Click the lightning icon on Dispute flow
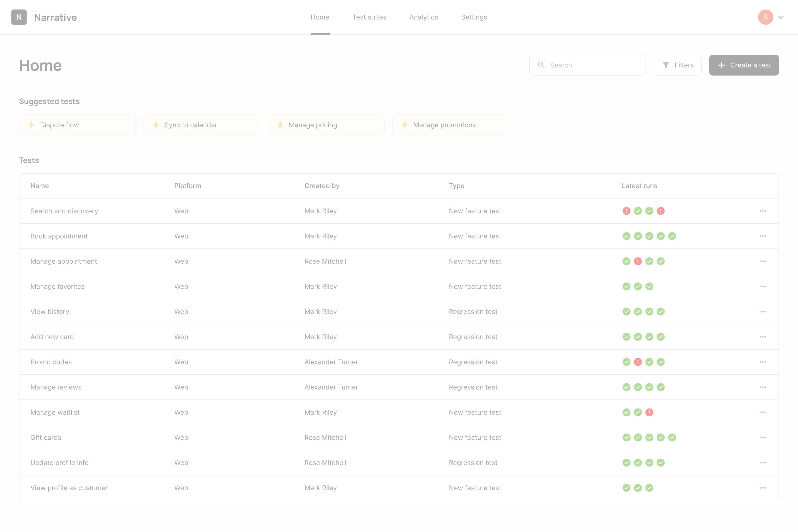 pyautogui.click(x=32, y=125)
